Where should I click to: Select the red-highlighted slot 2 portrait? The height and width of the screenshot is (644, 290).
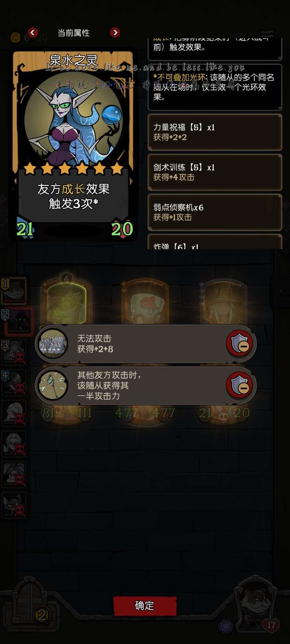[x=17, y=322]
